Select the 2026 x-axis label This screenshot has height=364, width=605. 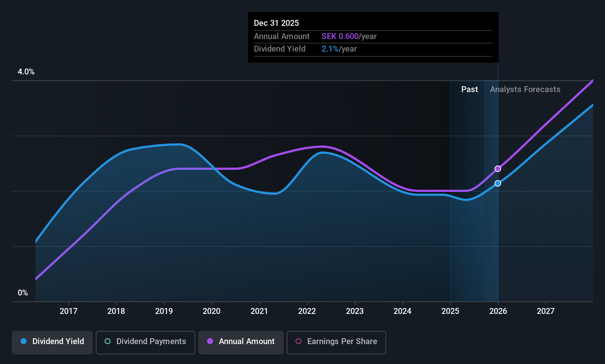coord(498,311)
